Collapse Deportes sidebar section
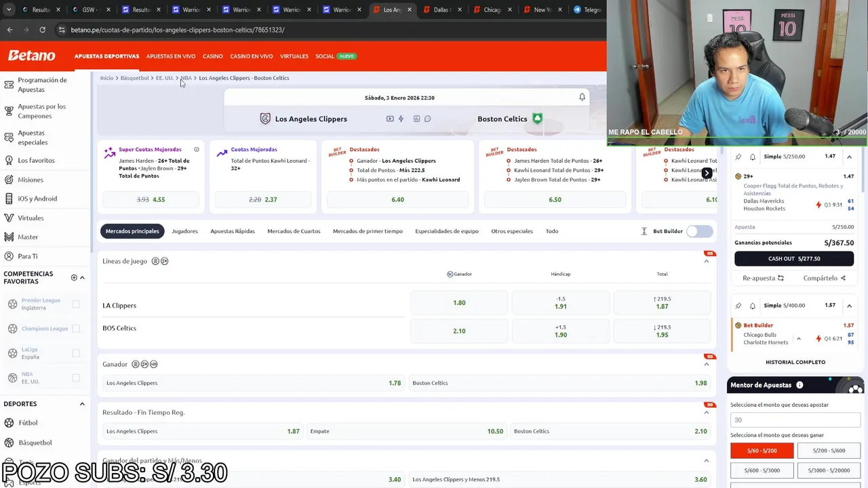 point(82,404)
